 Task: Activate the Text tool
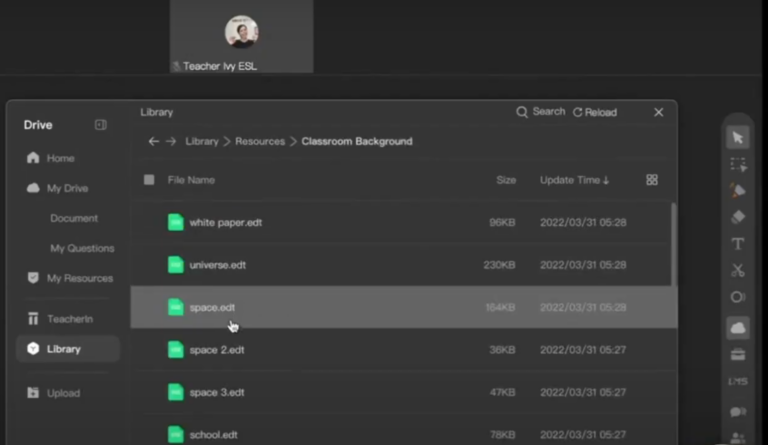point(737,243)
